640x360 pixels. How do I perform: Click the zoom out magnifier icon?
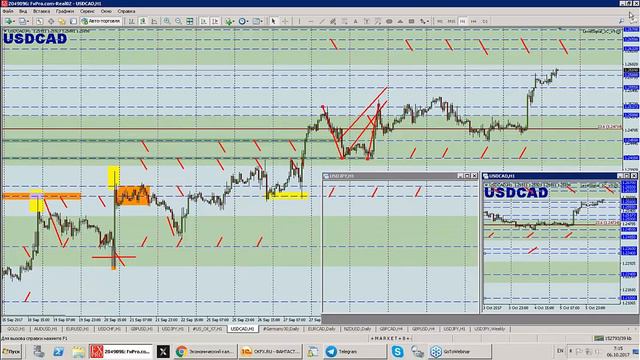(x=178, y=21)
